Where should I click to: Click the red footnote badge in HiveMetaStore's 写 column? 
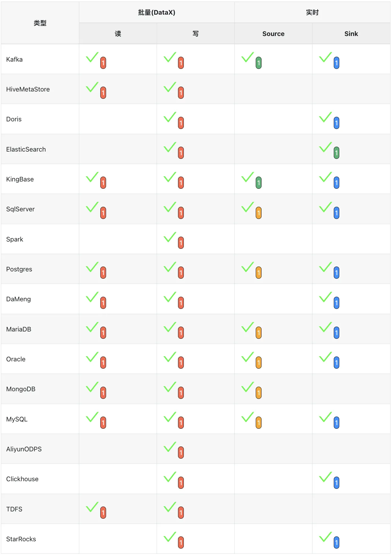click(181, 93)
